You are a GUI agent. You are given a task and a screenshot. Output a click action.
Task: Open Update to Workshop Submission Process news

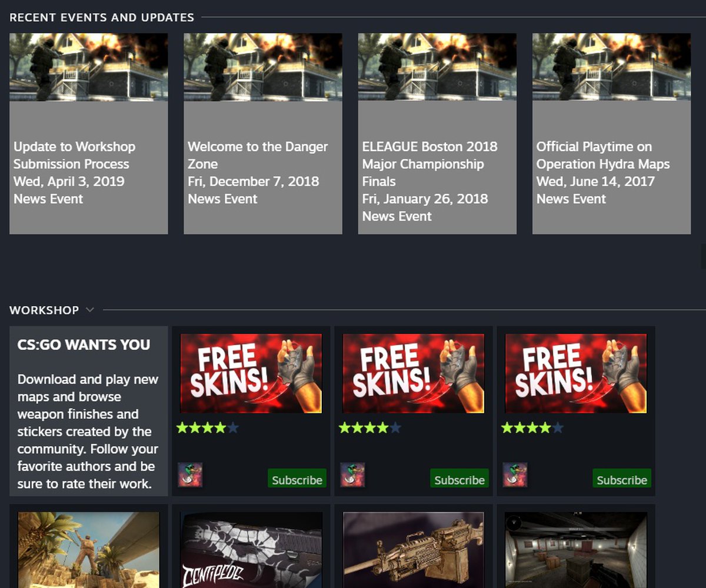point(88,134)
